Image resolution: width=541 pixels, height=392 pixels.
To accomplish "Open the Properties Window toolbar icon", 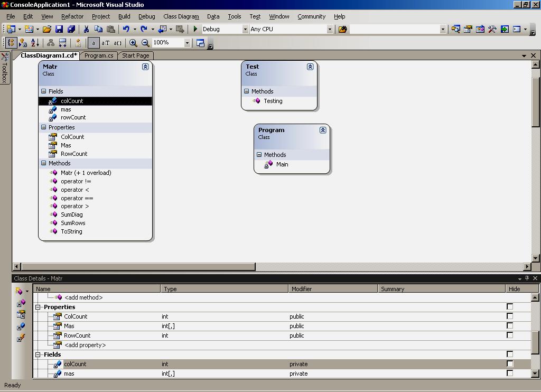I will click(x=468, y=30).
